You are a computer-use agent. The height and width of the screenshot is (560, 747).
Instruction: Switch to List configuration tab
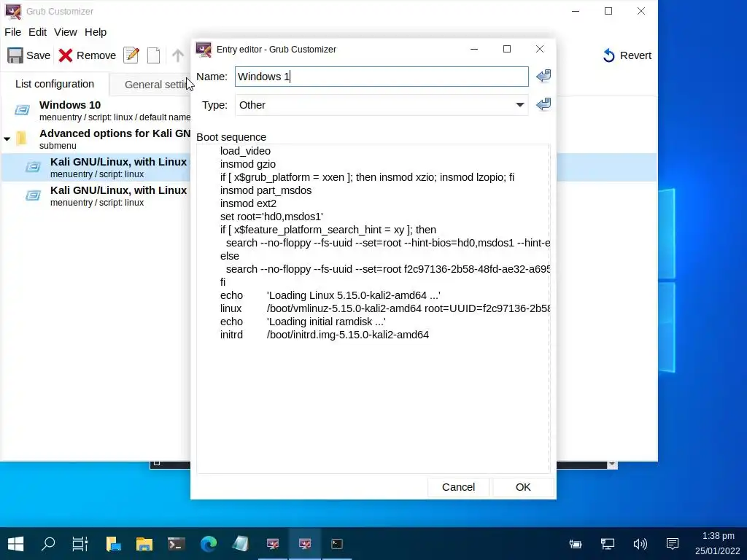[x=54, y=84]
